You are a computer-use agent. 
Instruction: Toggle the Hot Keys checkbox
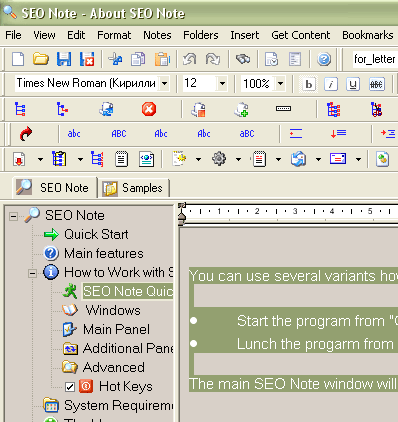(x=70, y=387)
